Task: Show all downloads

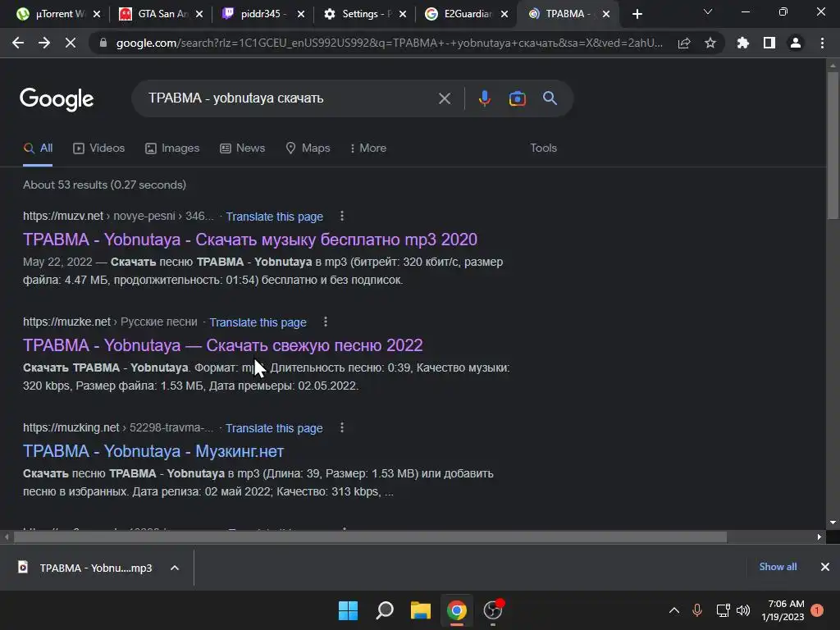Action: click(x=778, y=567)
